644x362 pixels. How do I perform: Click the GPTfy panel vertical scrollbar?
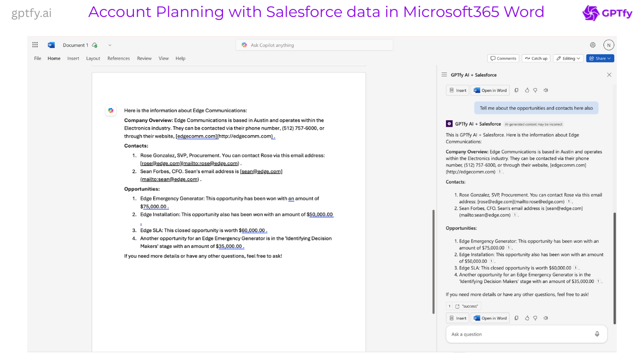(x=614, y=268)
